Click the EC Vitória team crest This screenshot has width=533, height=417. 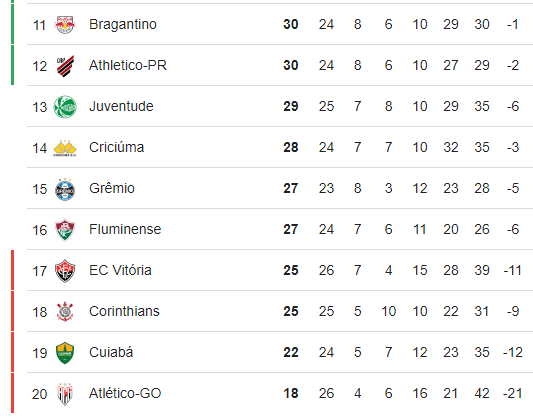pyautogui.click(x=65, y=271)
